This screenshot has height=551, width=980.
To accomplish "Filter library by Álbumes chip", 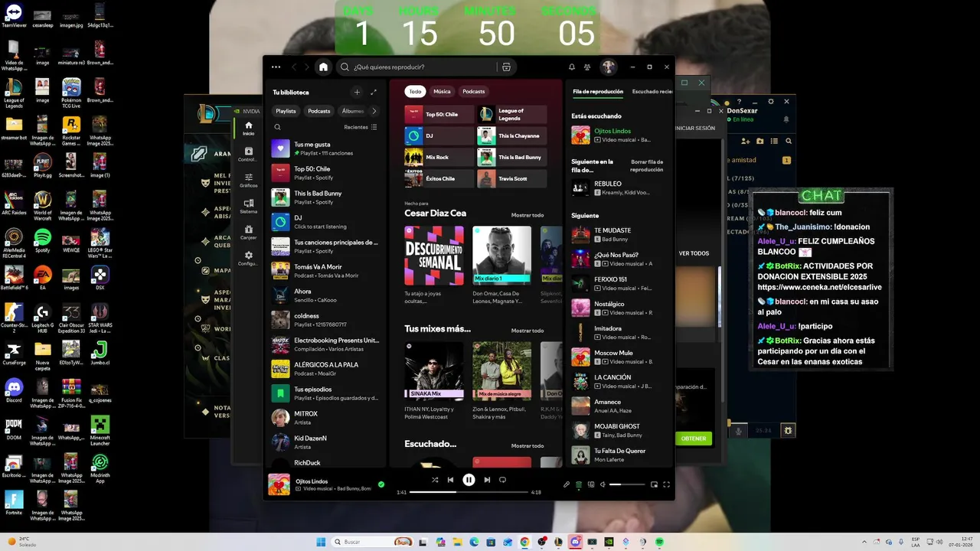I will click(x=352, y=111).
